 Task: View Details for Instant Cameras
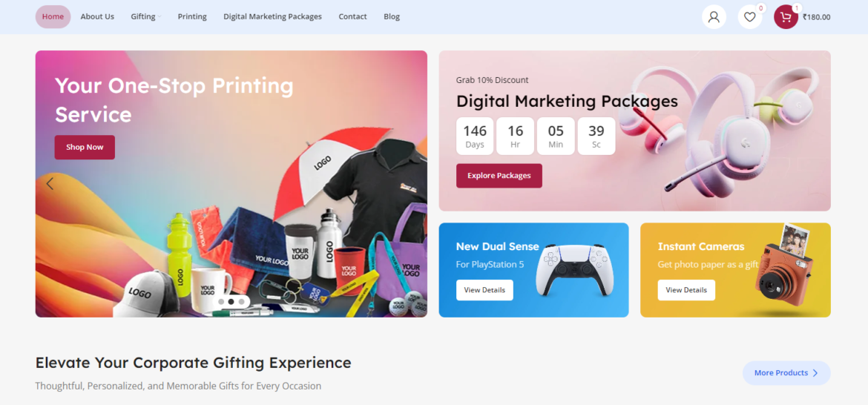(x=686, y=290)
